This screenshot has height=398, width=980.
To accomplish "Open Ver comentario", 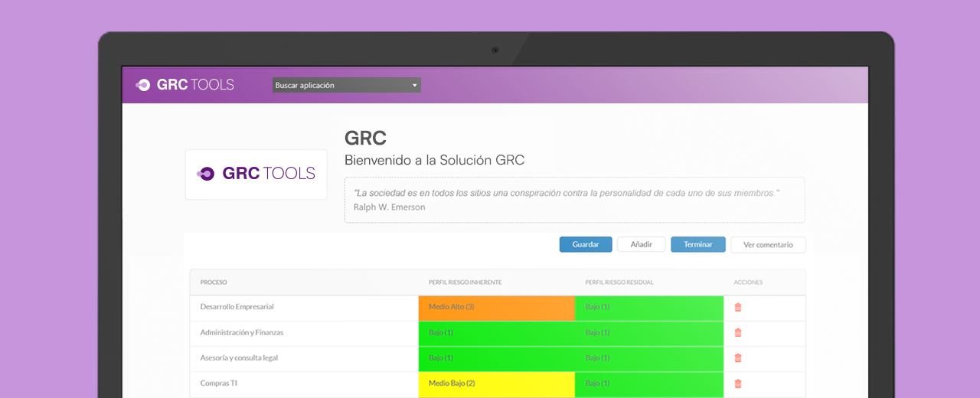I will coord(768,245).
